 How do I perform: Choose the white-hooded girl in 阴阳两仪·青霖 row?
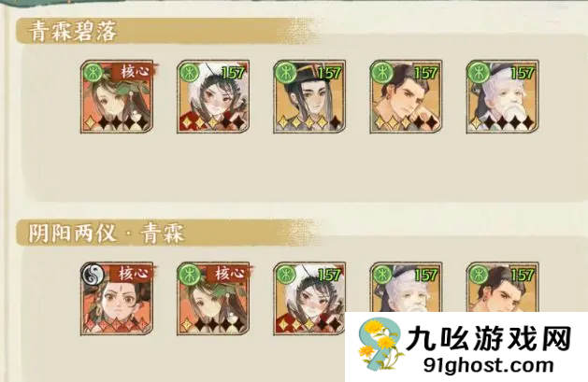pyautogui.click(x=309, y=299)
